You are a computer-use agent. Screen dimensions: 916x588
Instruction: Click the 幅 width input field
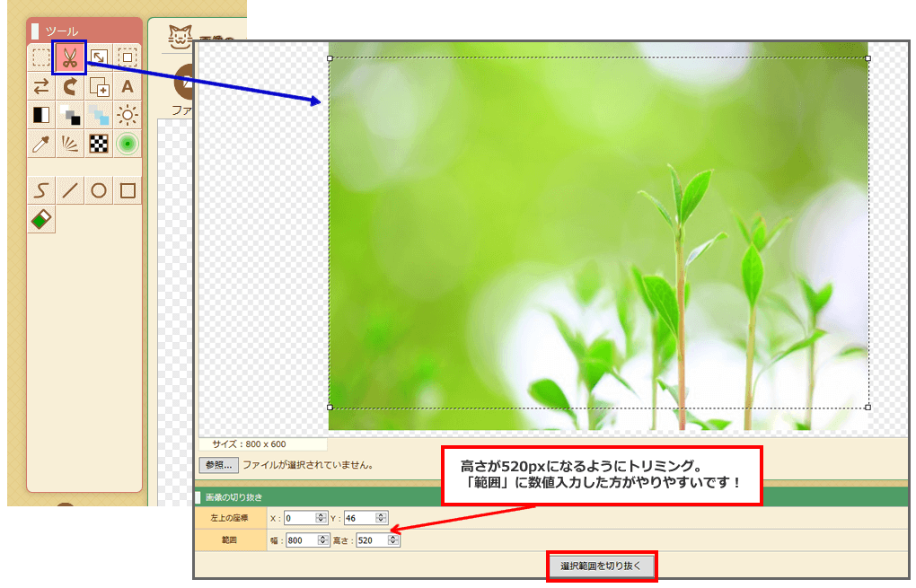pos(297,540)
